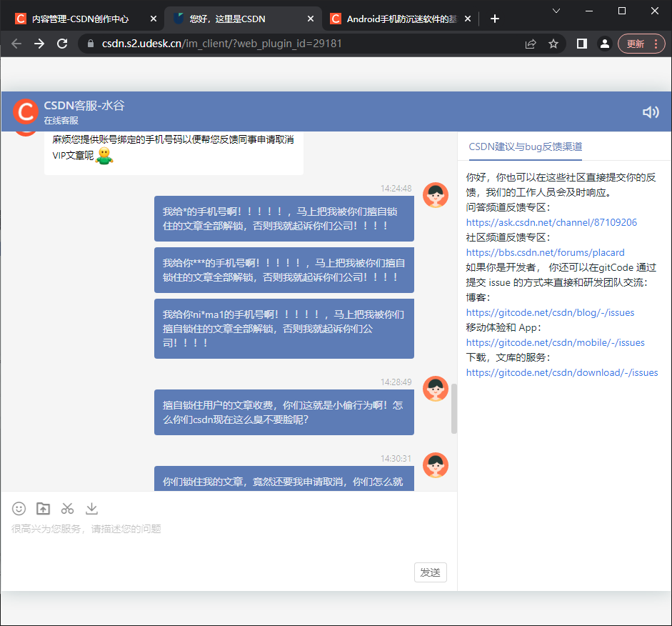This screenshot has height=626, width=672.
Task: Click the emoji smiley icon in chat toolbar
Action: [x=19, y=509]
